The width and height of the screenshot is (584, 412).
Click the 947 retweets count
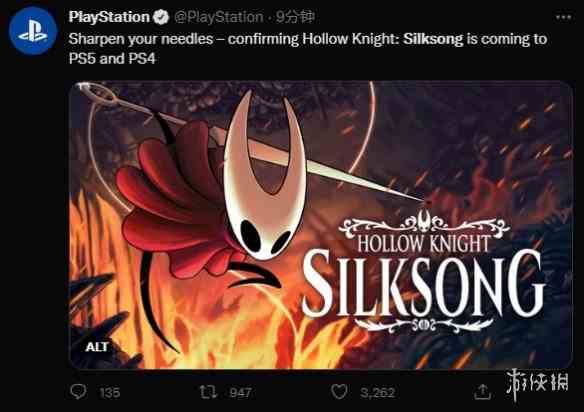(240, 393)
